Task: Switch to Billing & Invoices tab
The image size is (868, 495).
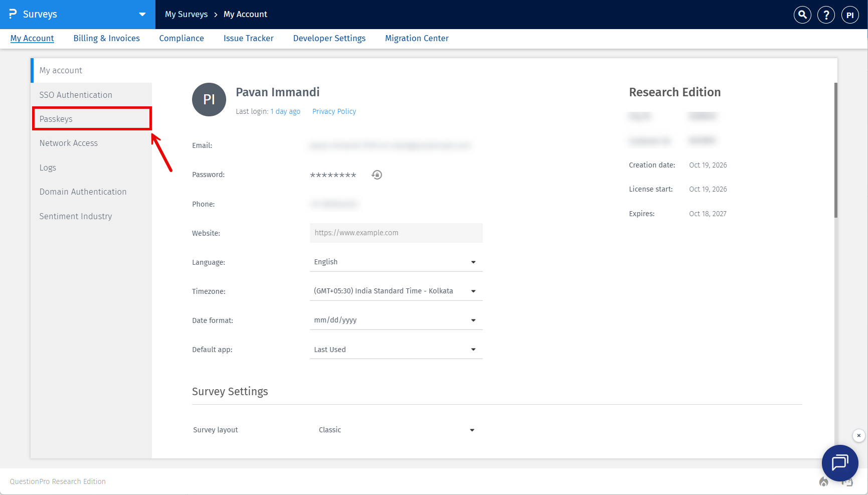Action: pos(107,38)
